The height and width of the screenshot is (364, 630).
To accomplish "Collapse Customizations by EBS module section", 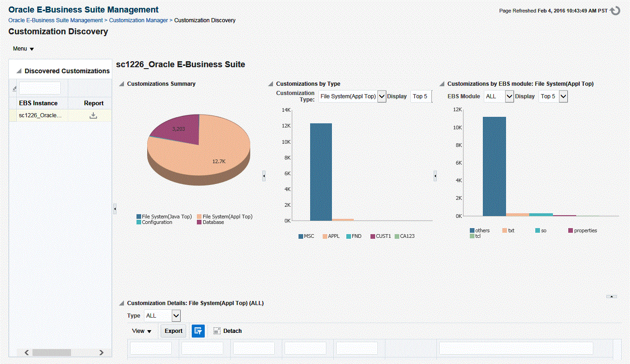I will [442, 84].
